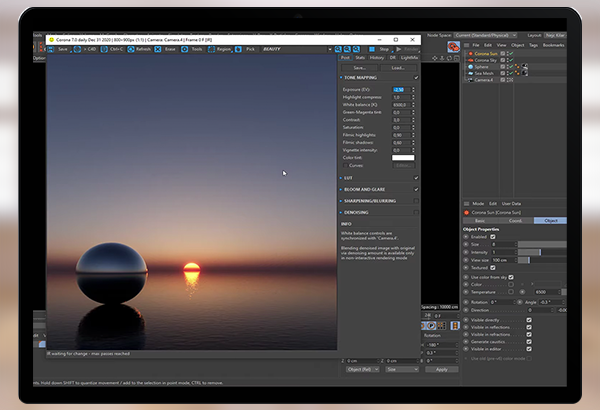Click the View size slider of Corona Sun
600x410 pixels.
tap(542, 260)
